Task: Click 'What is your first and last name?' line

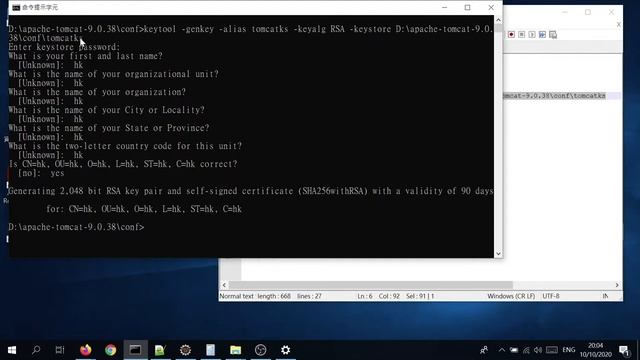Action: [85, 56]
